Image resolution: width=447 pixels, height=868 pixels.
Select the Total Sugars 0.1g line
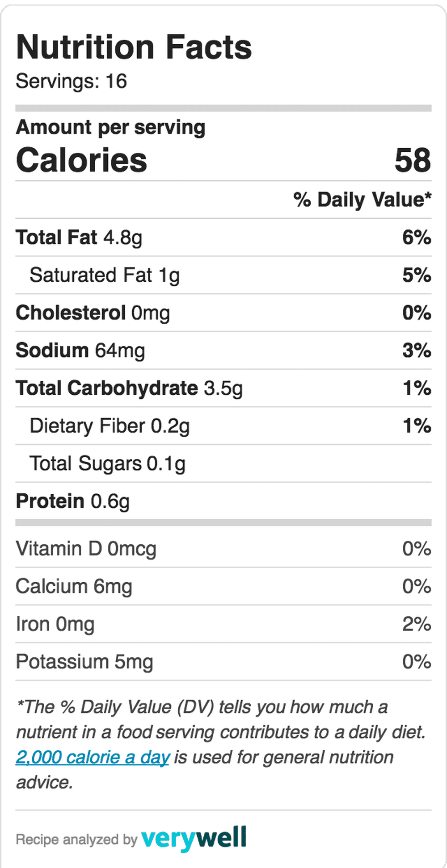223,463
